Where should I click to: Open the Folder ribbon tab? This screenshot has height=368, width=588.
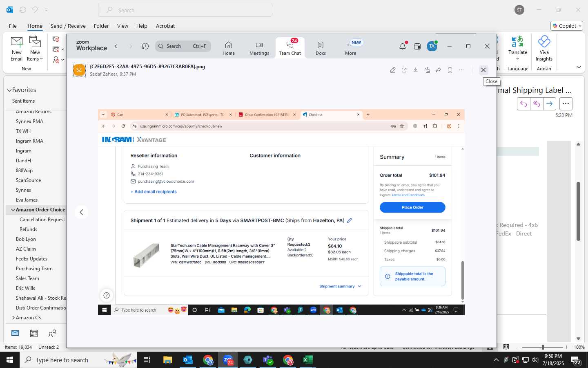[101, 26]
